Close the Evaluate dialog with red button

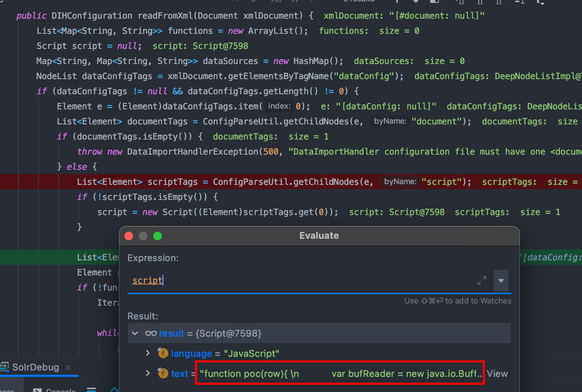tap(129, 236)
